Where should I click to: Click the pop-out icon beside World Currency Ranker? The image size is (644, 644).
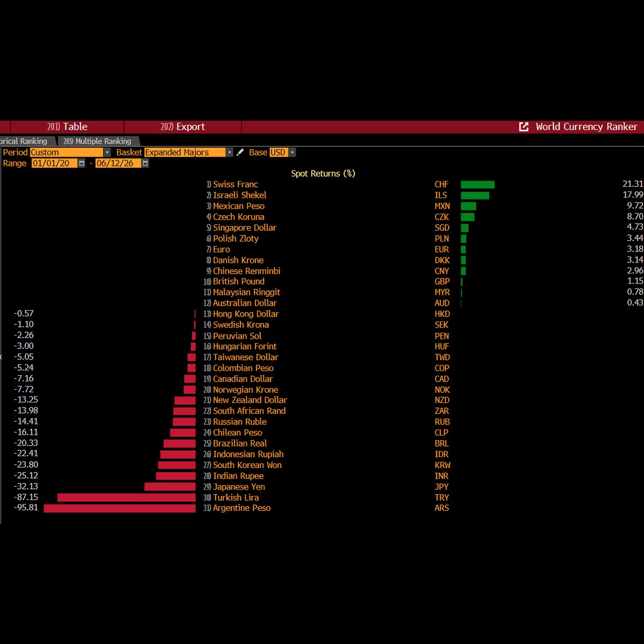(x=524, y=127)
